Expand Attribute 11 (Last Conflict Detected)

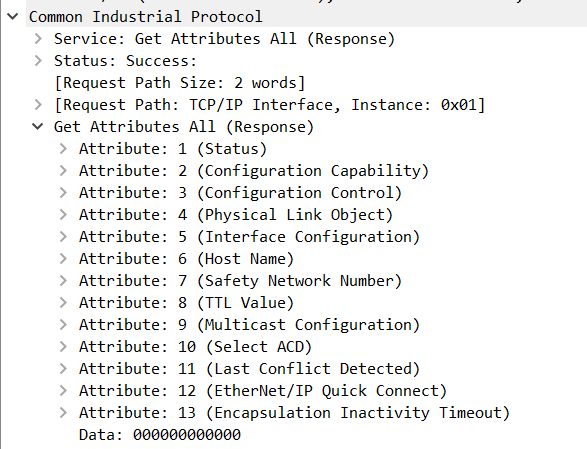pyautogui.click(x=63, y=368)
